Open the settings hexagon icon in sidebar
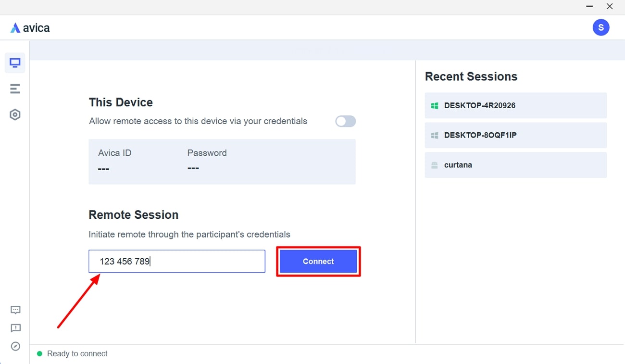 point(15,114)
